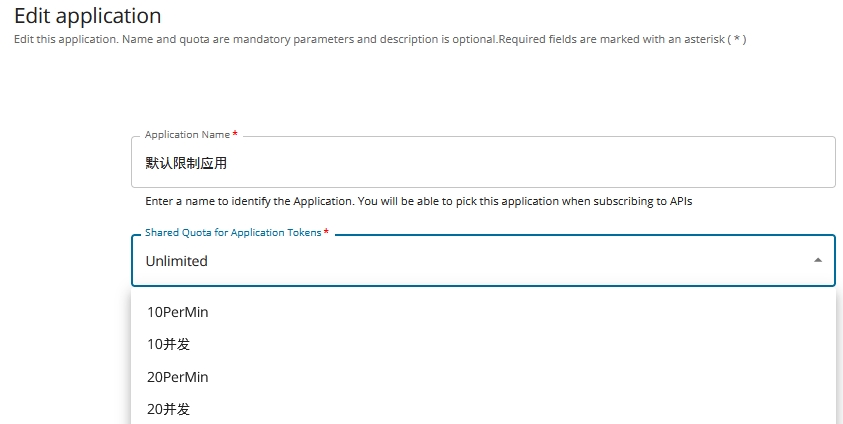Click the dropdown arrow in Shared Quota field

[x=818, y=260]
